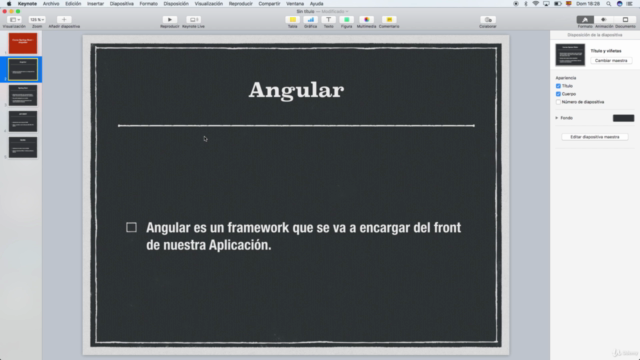Click the Keynote Live icon

point(193,20)
